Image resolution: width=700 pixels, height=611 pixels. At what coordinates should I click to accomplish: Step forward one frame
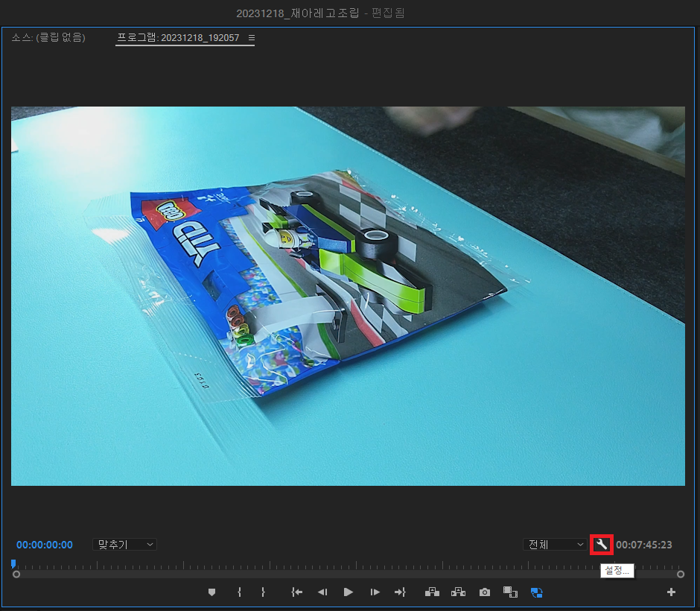tap(375, 592)
